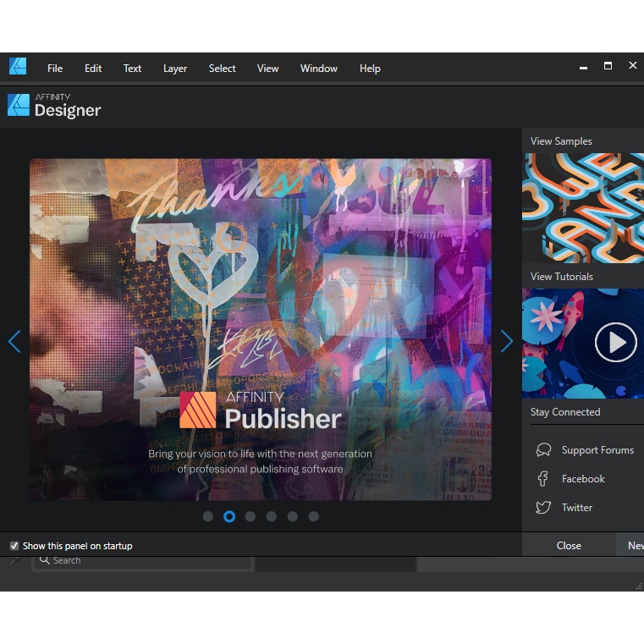Select the first carousel dot indicator
The height and width of the screenshot is (644, 644).
click(x=208, y=516)
